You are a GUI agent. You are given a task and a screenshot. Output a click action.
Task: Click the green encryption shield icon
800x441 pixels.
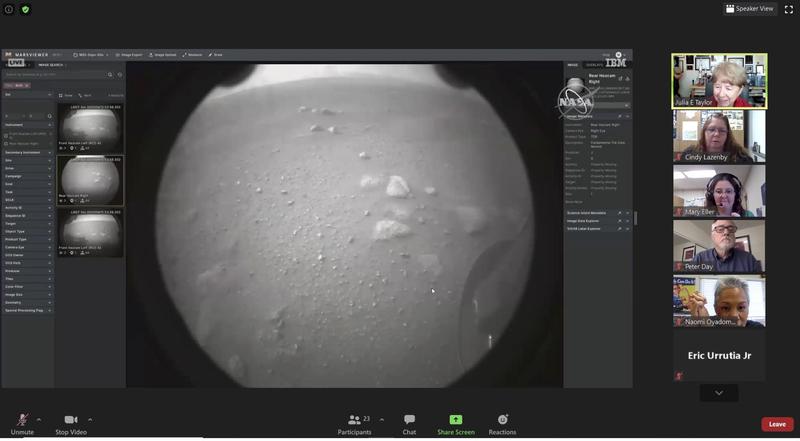(x=25, y=9)
